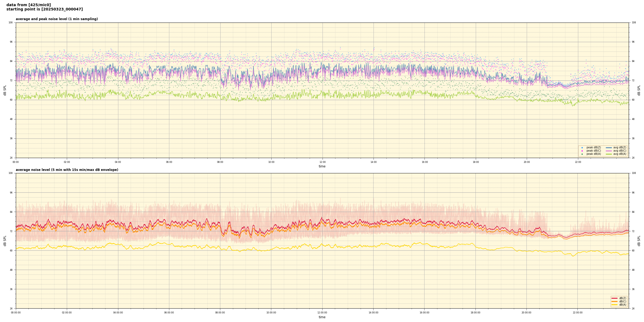Screen dimensions: 644x322
Task: Click the 12:00 tick on top chart axis
Action: pos(322,162)
